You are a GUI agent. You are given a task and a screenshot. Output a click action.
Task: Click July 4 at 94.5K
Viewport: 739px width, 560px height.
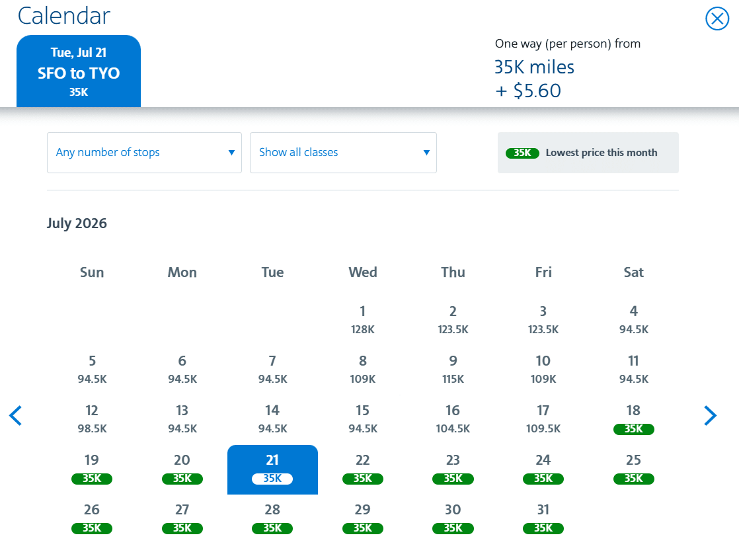point(633,319)
